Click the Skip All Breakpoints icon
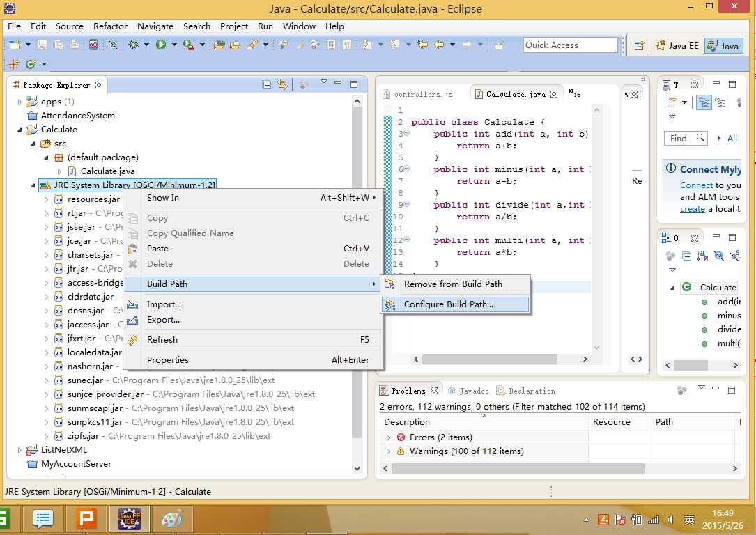756x535 pixels. click(x=113, y=45)
